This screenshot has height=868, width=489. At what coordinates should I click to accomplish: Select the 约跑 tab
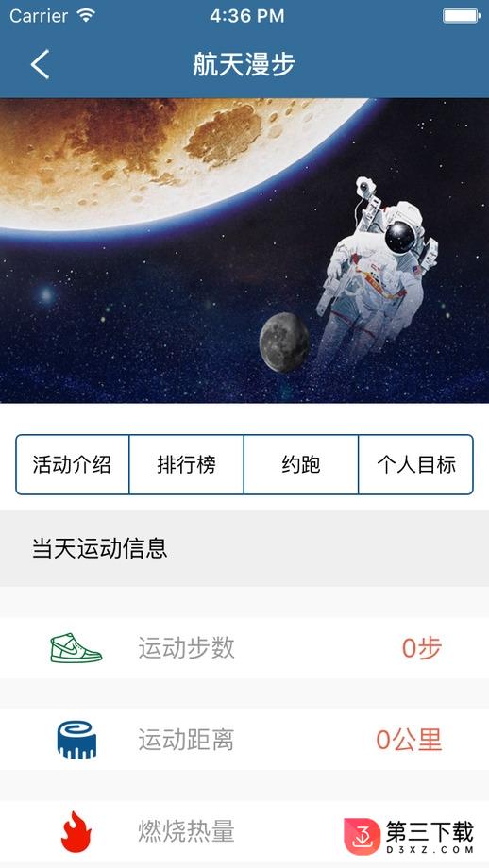click(x=301, y=464)
